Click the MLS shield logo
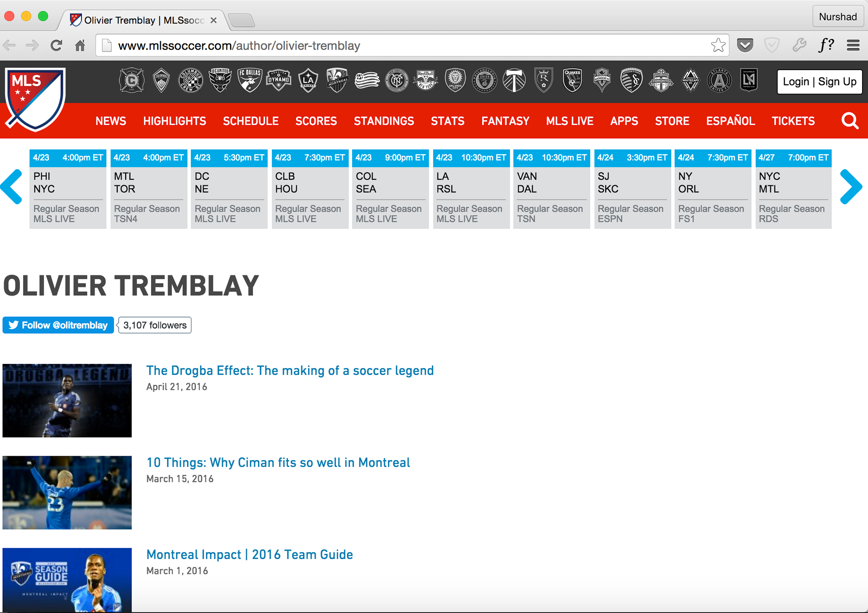868x613 pixels. [35, 98]
